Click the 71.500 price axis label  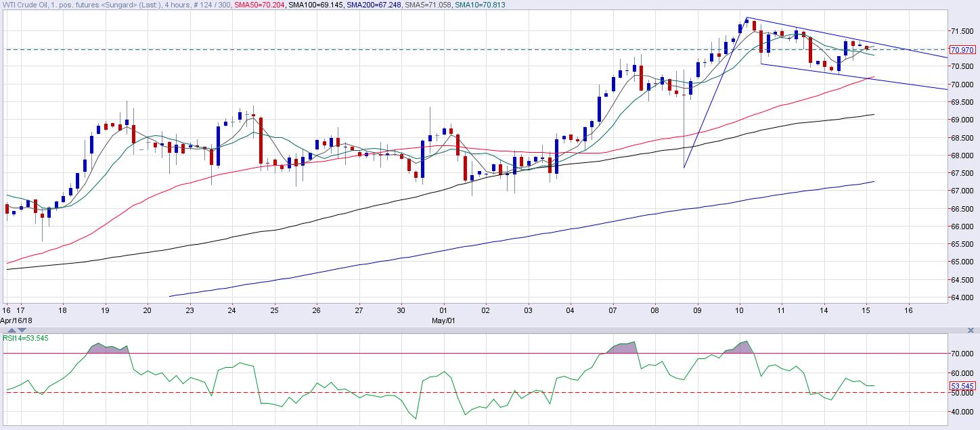pyautogui.click(x=964, y=31)
